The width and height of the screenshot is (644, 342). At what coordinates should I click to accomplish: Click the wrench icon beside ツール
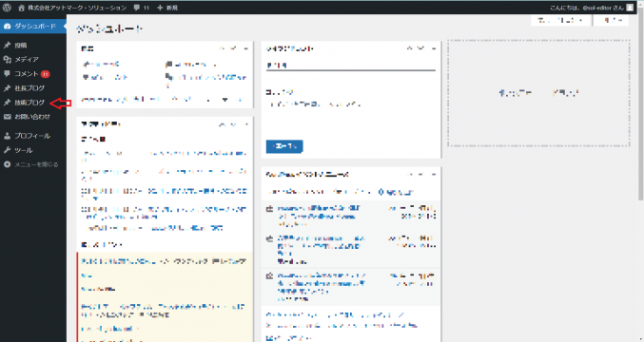tap(7, 150)
